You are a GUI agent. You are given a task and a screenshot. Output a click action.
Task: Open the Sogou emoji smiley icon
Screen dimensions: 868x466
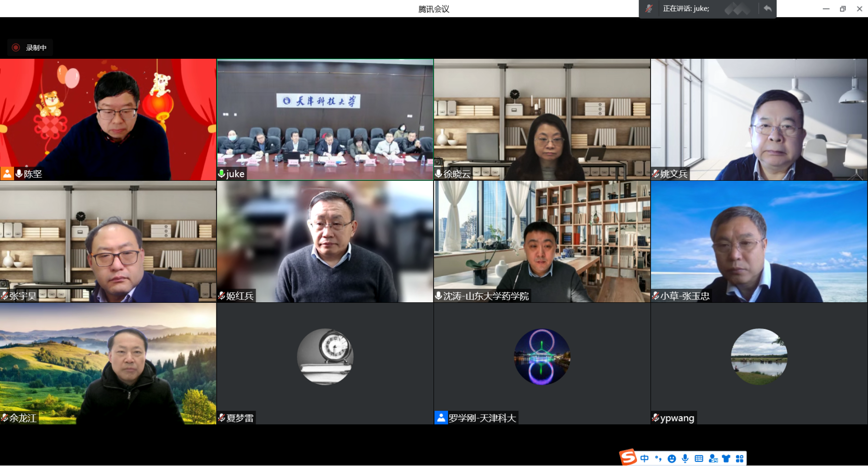coord(672,458)
